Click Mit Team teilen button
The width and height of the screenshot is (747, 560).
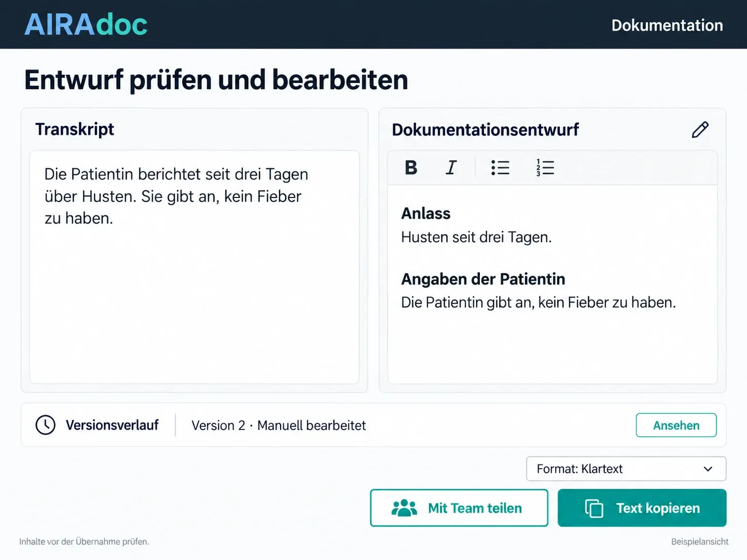click(459, 508)
